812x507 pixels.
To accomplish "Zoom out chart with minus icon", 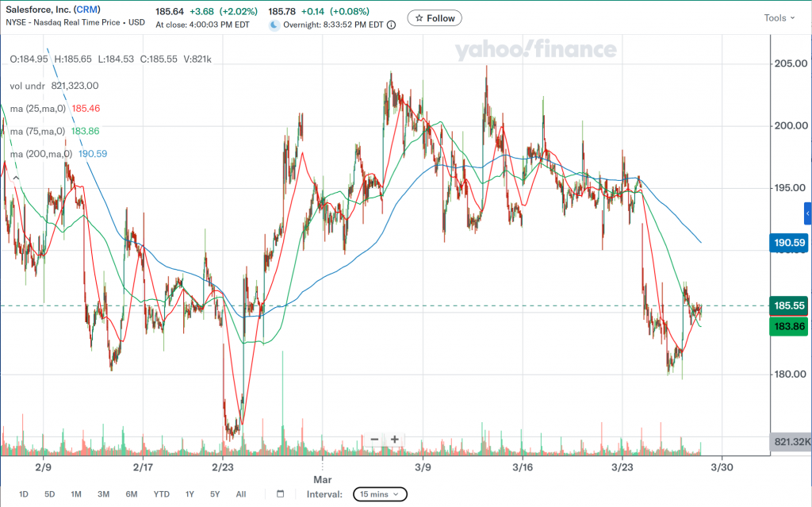I will point(374,440).
